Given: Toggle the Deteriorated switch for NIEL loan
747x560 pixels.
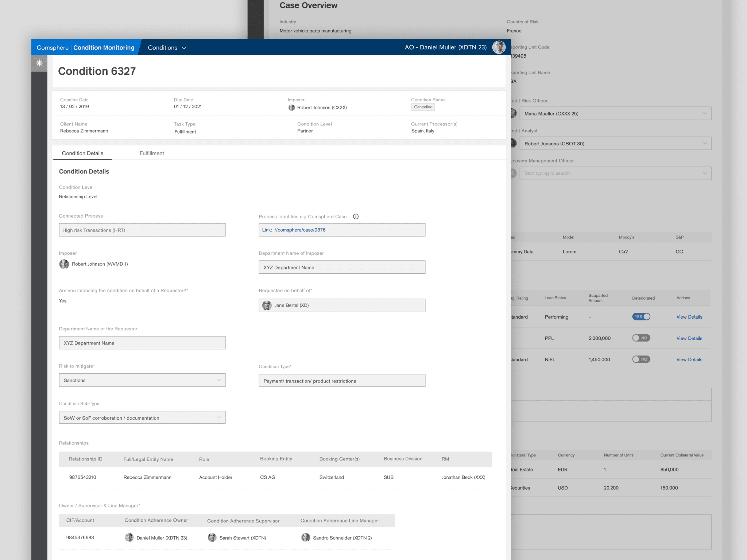Looking at the screenshot, I should [641, 359].
